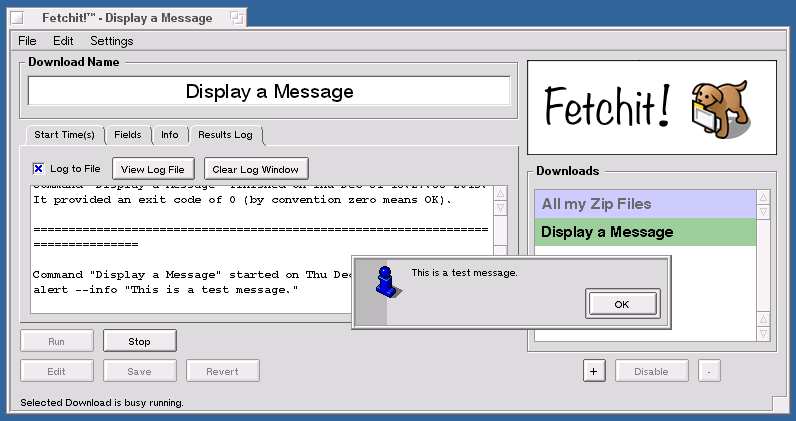Click the Downloads list bottom scroll-down arrow
Image resolution: width=796 pixels, height=421 pixels.
coord(764,334)
